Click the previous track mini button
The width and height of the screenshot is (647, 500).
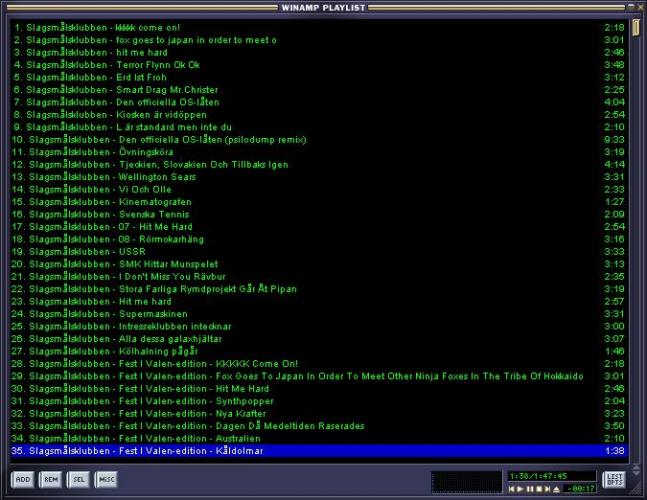[x=511, y=489]
